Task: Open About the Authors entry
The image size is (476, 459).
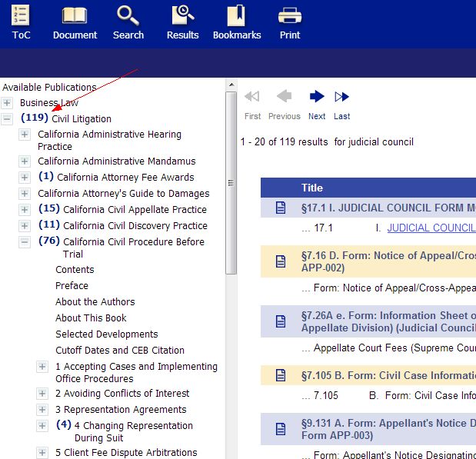Action: click(x=95, y=301)
